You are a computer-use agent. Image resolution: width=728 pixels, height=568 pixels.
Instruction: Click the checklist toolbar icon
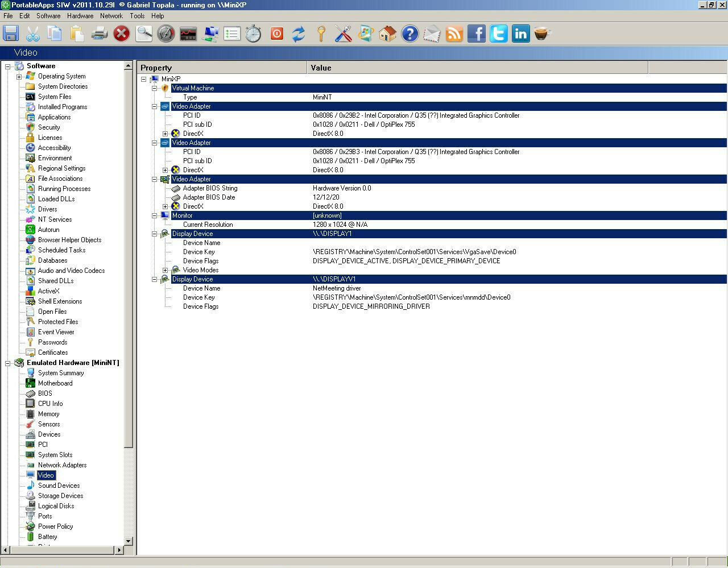click(232, 34)
